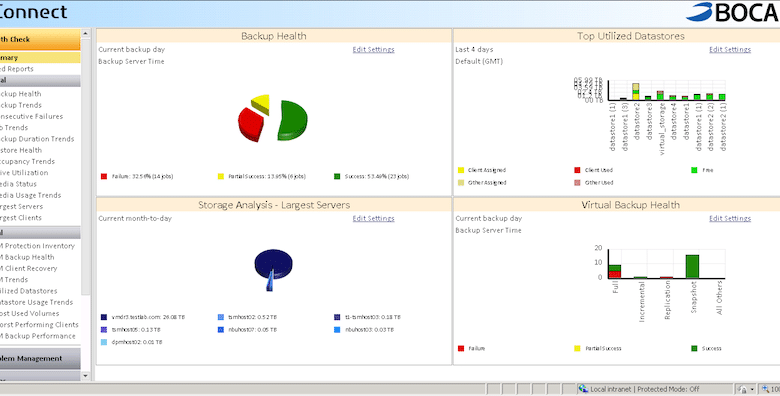Open Media Status in the sidebar
Screen dimensions: 780x396
pos(18,184)
